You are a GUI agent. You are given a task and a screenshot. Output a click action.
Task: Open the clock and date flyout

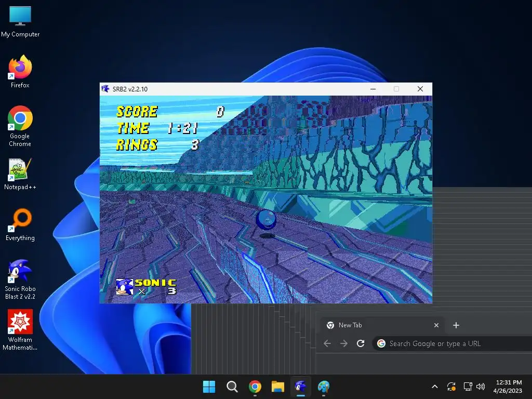pyautogui.click(x=508, y=387)
